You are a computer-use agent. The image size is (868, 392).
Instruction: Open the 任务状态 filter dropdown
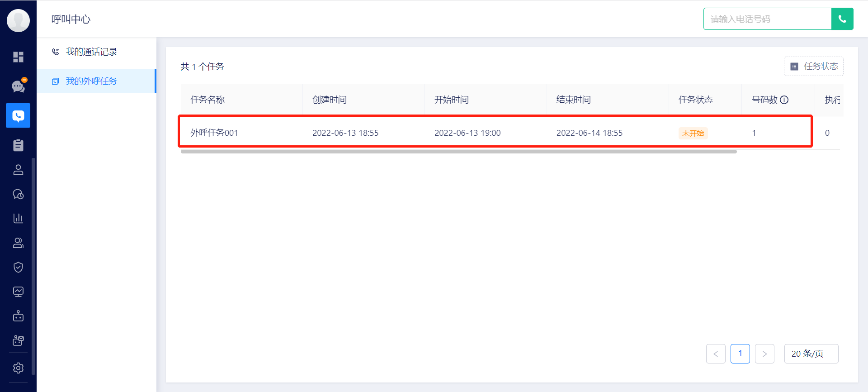(x=813, y=67)
